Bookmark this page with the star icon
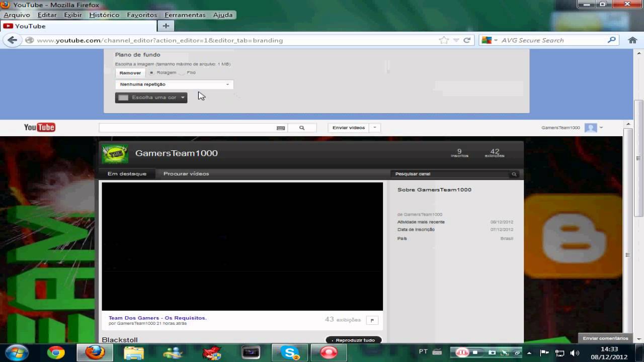 point(443,40)
